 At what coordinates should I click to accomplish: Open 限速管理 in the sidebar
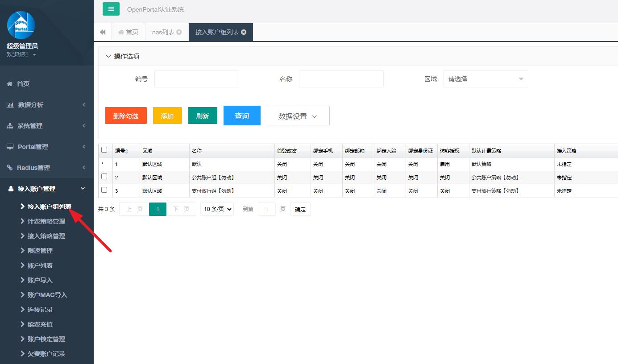[40, 251]
